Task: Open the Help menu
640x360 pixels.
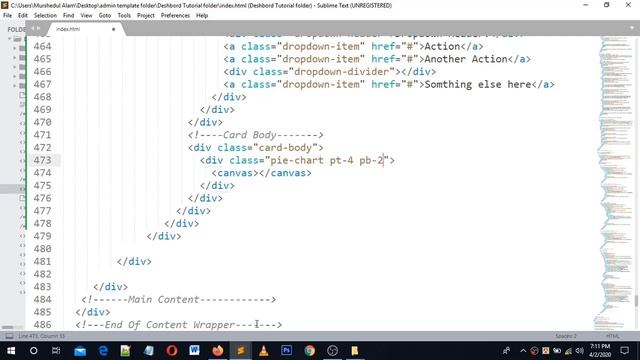Action: (x=202, y=16)
